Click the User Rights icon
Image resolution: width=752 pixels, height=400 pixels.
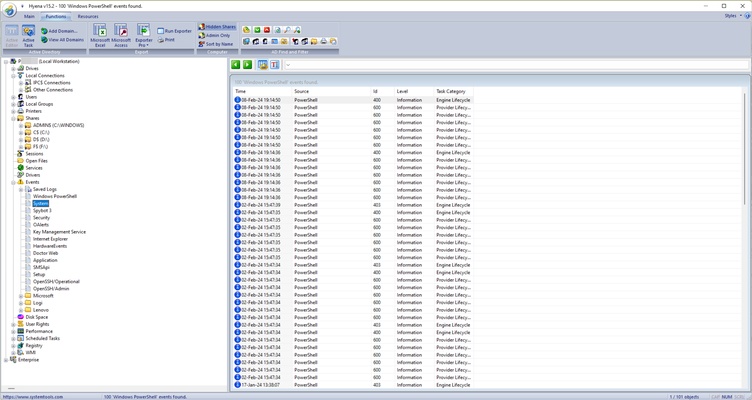21,324
